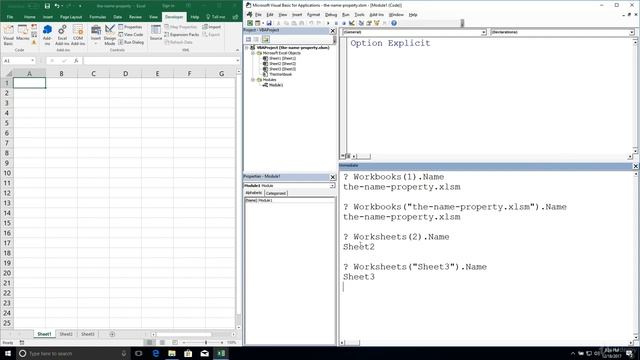The height and width of the screenshot is (360, 640).
Task: Expand the Excel formula bar
Action: point(238,60)
